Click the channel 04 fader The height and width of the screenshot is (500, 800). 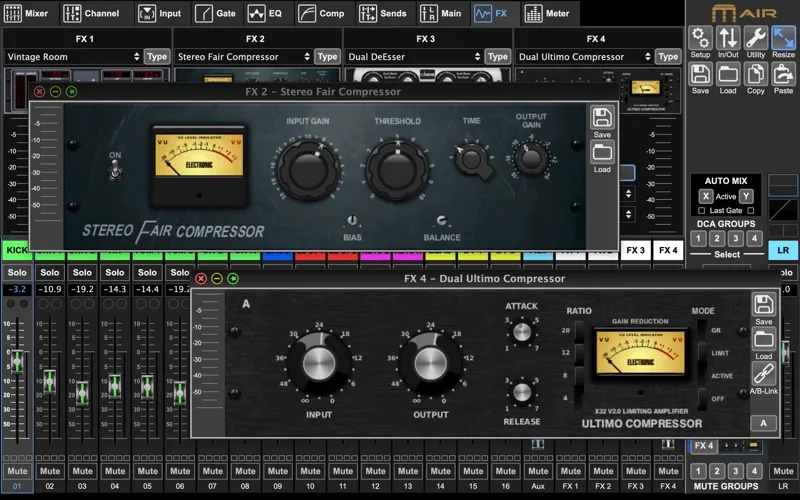click(x=115, y=386)
